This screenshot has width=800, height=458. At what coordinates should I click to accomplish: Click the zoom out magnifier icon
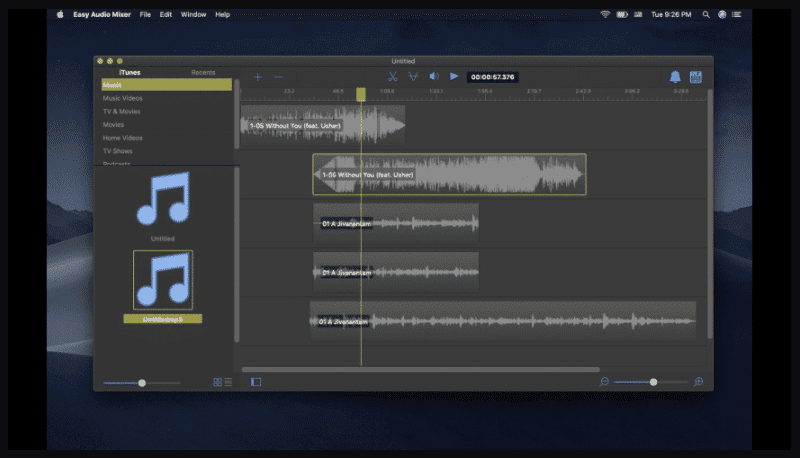coord(604,382)
